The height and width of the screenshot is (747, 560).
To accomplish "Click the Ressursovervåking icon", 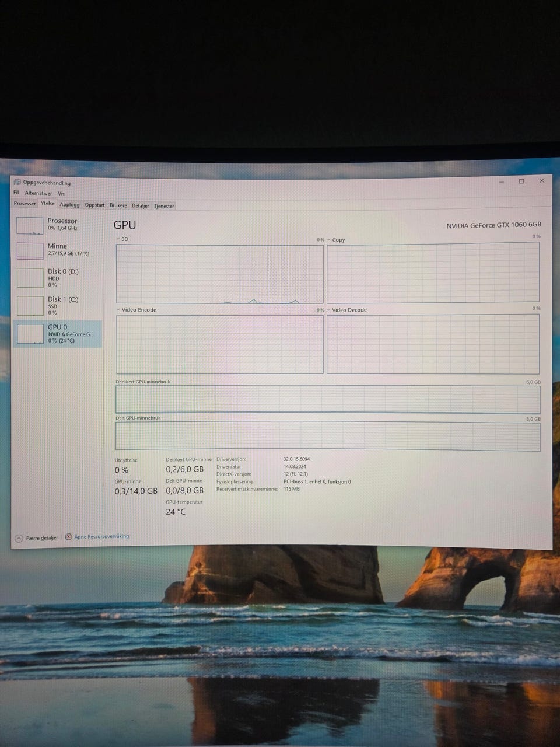I will pos(69,536).
